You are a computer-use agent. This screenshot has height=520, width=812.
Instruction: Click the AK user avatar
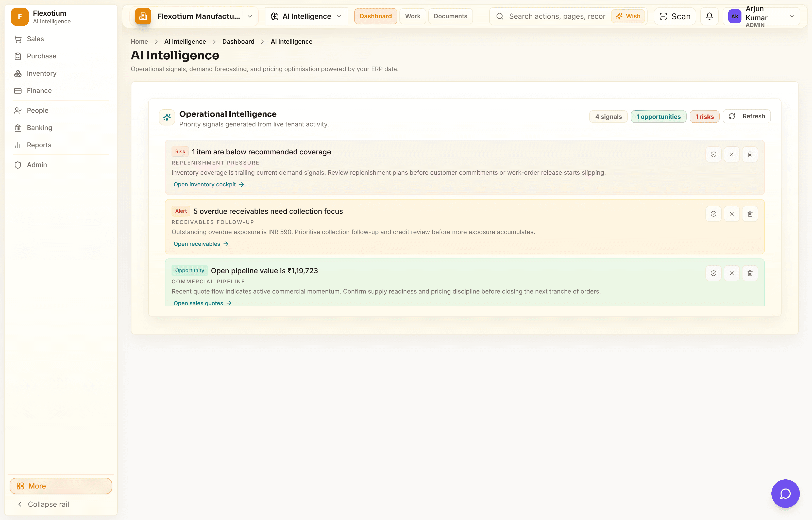point(735,16)
